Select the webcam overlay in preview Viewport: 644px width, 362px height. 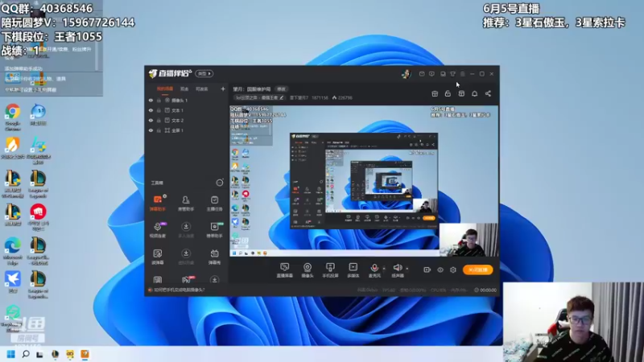[x=469, y=240]
